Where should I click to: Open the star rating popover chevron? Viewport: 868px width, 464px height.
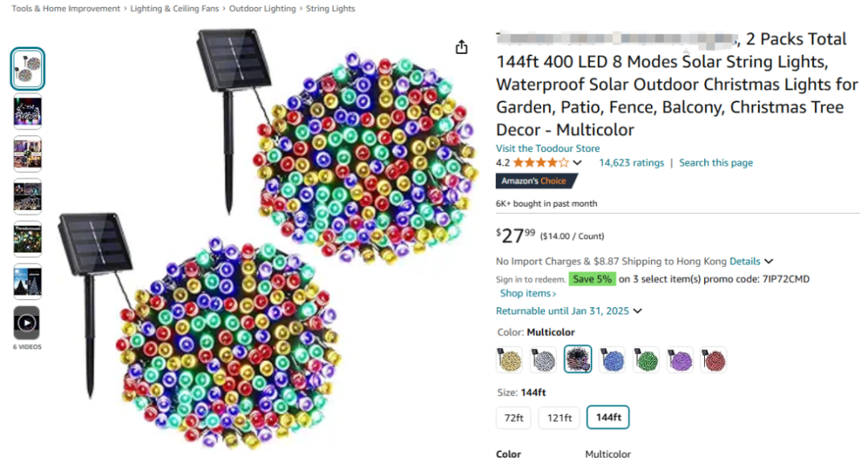[x=577, y=163]
